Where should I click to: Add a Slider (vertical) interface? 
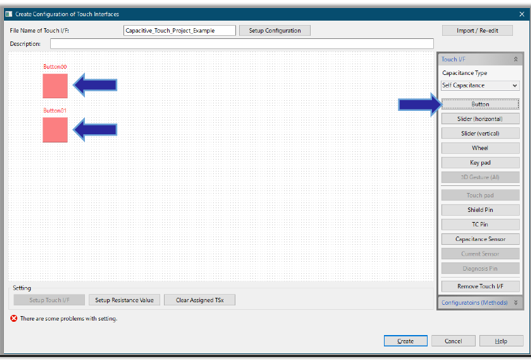[480, 133]
